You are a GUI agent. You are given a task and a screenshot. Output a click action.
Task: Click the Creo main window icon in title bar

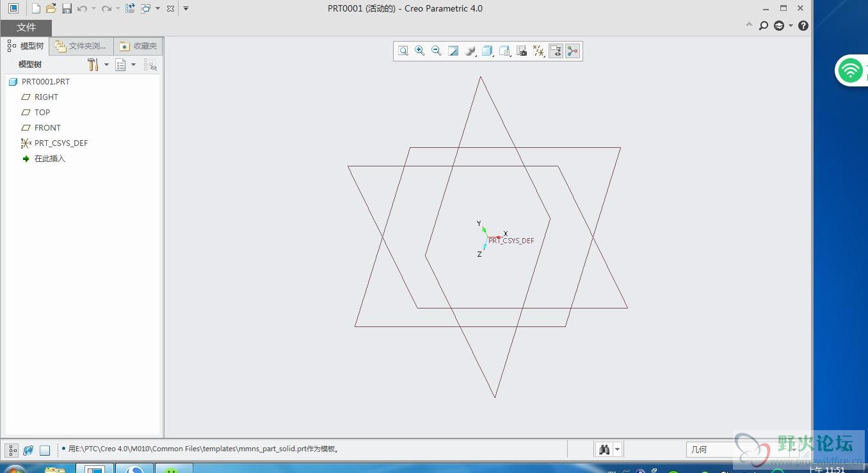13,8
